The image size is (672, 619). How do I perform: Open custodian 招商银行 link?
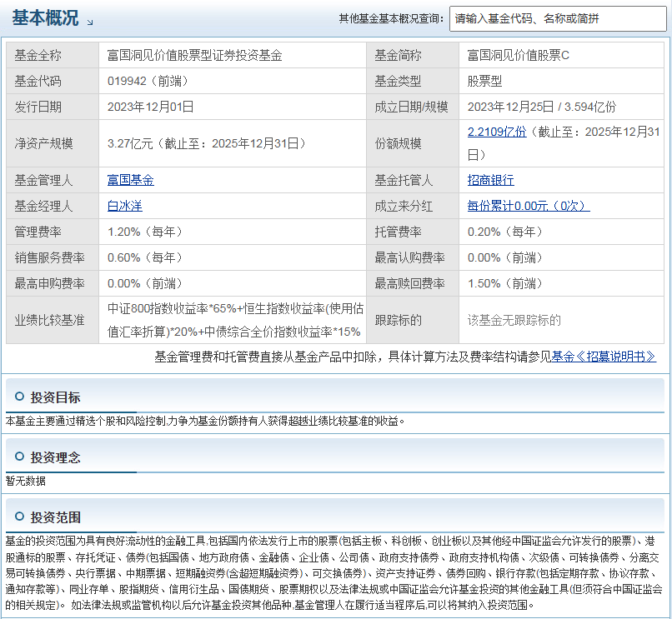(491, 180)
